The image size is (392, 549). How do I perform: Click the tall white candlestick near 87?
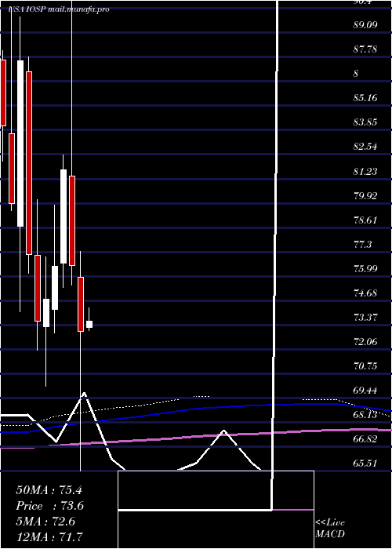click(x=20, y=144)
